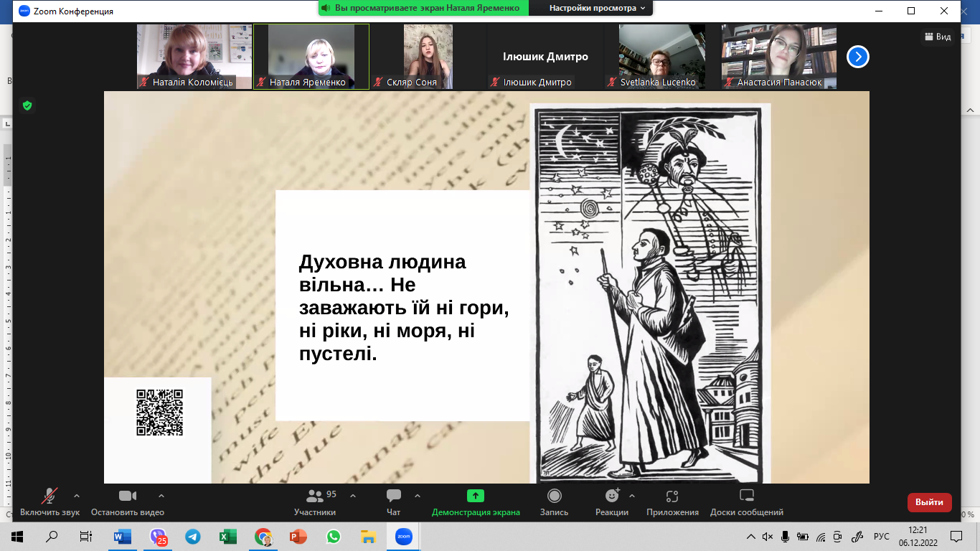Screen dimensions: 980x551
Task: Open Windows taskbar search
Action: (52, 537)
